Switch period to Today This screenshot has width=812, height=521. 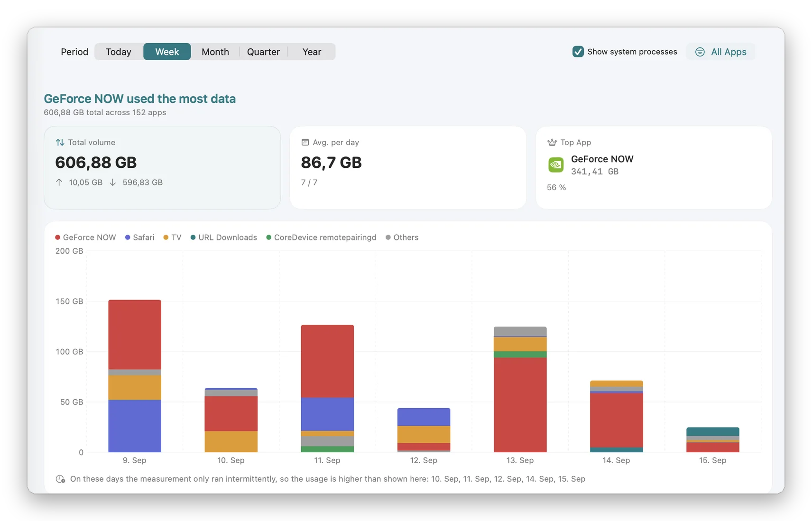(119, 52)
